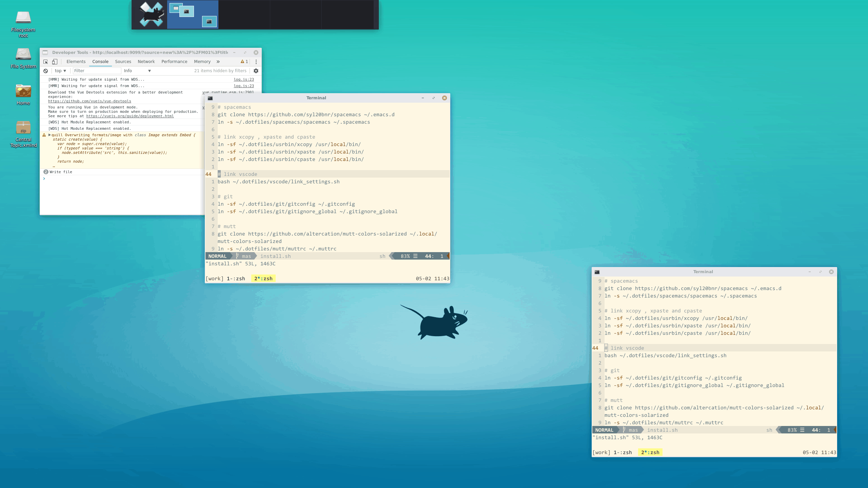This screenshot has width=868, height=488.
Task: Click the 05-02 11:43 clock in center Terminal
Action: [433, 279]
